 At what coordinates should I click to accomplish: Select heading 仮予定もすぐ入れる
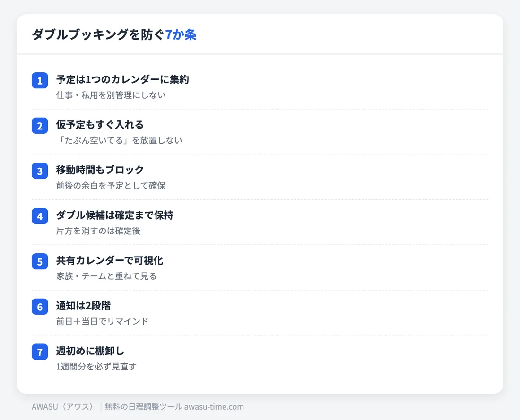tap(100, 125)
